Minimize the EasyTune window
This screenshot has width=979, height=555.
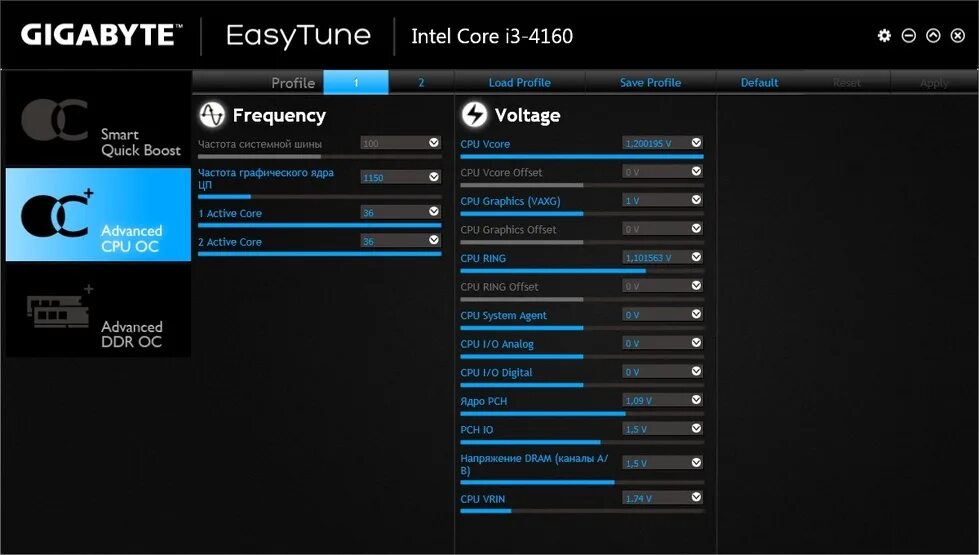(908, 36)
